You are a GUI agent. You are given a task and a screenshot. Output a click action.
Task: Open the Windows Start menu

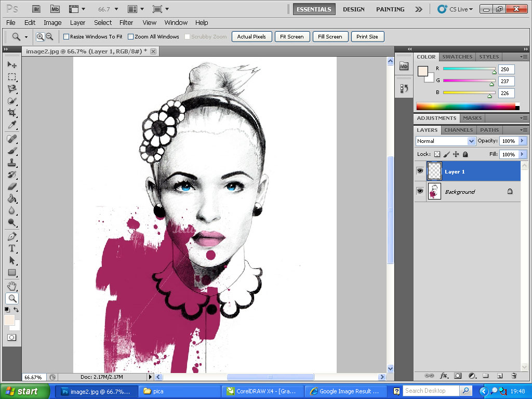24,392
